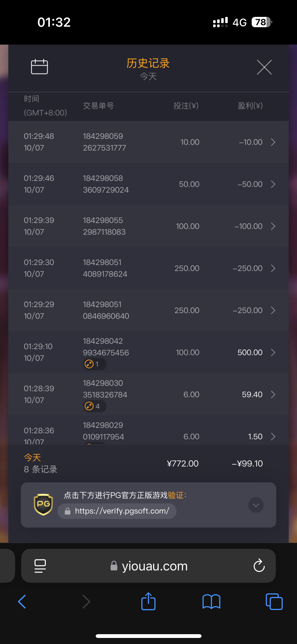Show Safari open tabs overview icon
This screenshot has width=297, height=644.
click(x=274, y=602)
